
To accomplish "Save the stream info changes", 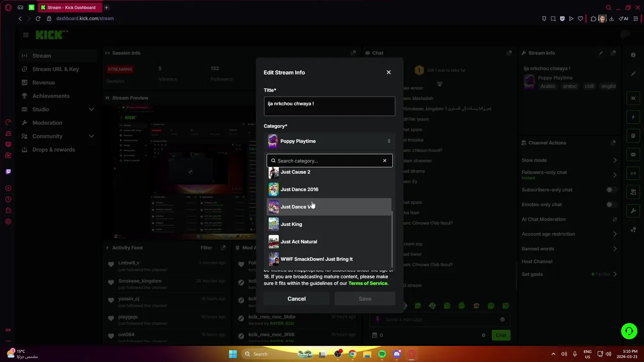I will point(365,299).
